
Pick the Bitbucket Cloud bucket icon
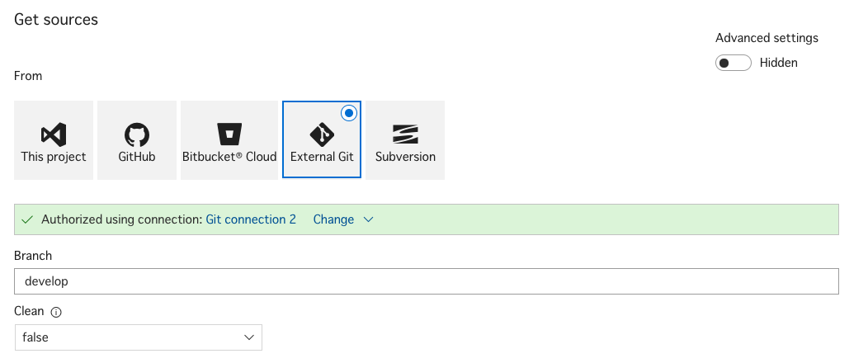click(229, 134)
